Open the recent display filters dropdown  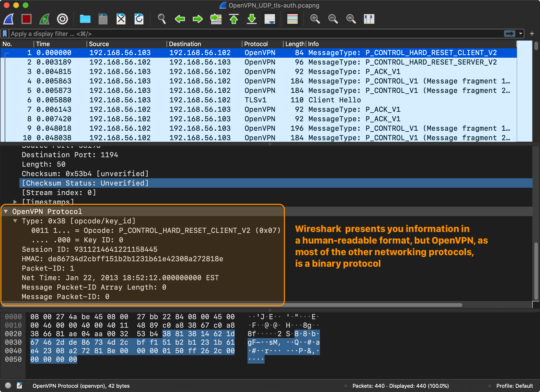(520, 34)
